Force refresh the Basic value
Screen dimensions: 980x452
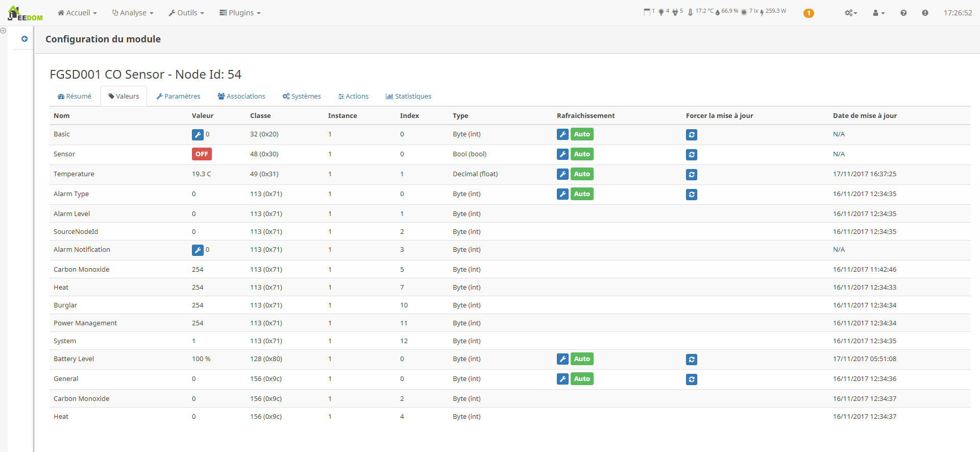[x=692, y=135]
